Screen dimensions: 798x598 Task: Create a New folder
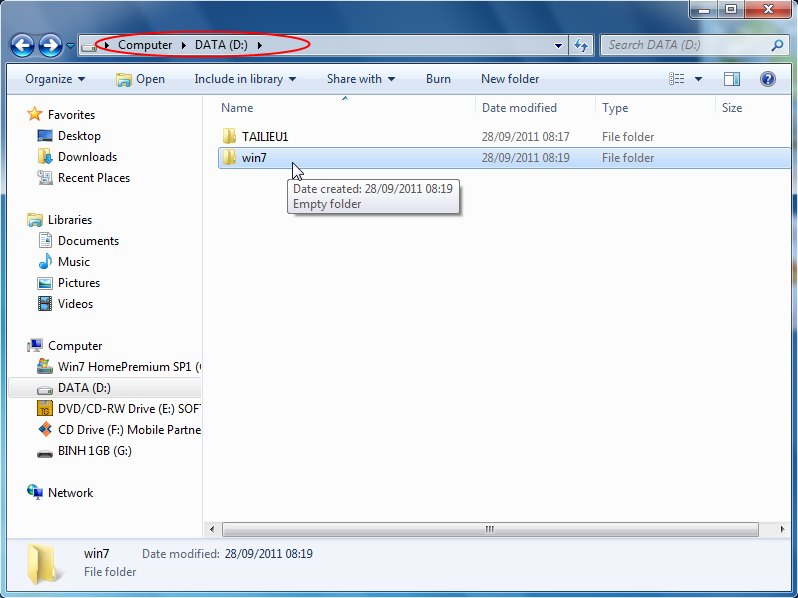tap(510, 79)
